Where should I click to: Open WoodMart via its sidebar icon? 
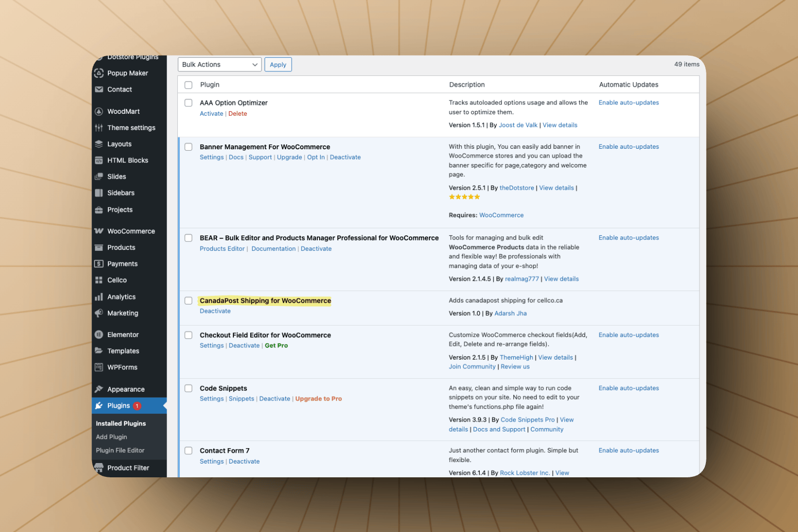click(99, 111)
